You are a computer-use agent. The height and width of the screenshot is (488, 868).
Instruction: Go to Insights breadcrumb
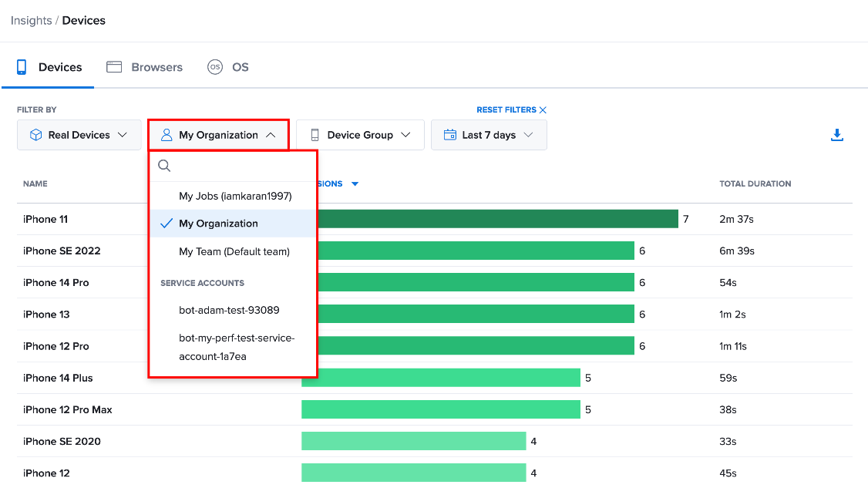[31, 21]
